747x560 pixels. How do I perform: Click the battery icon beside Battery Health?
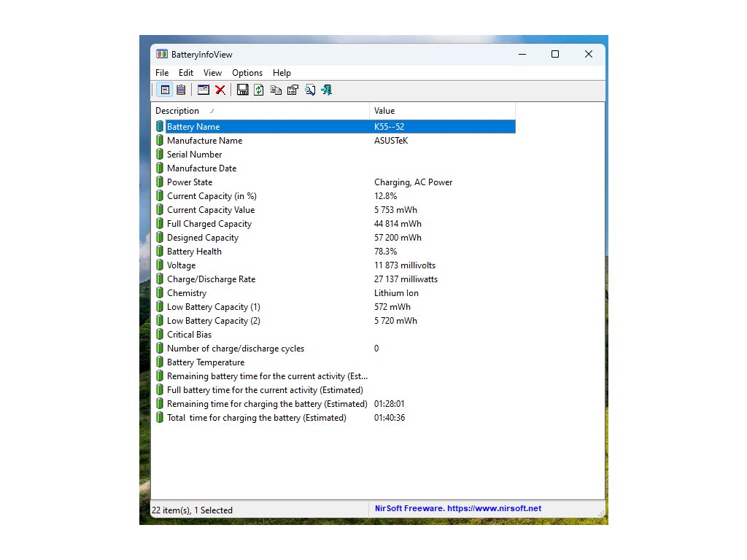tap(160, 252)
